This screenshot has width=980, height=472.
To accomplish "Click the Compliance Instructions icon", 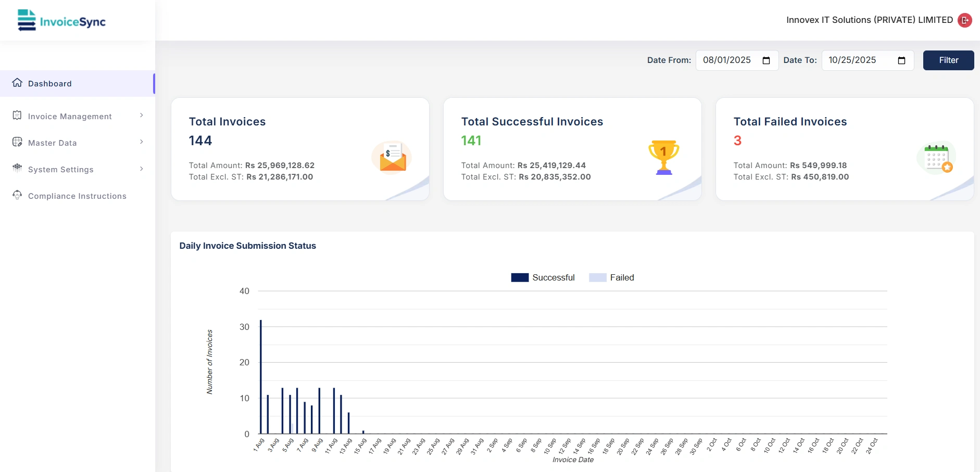I will click(x=17, y=195).
